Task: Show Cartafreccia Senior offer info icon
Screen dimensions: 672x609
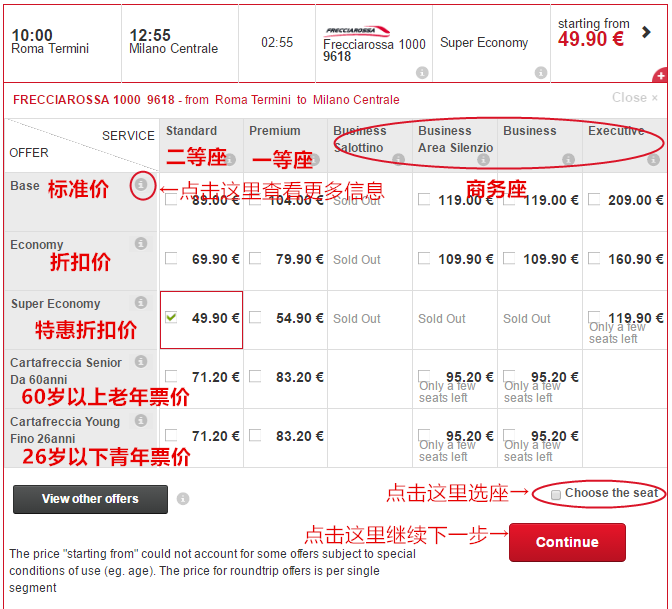Action: pyautogui.click(x=141, y=362)
